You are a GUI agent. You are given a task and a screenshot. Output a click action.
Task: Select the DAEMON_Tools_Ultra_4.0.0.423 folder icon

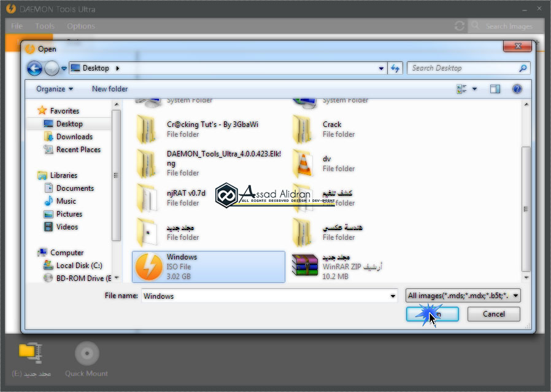point(147,164)
